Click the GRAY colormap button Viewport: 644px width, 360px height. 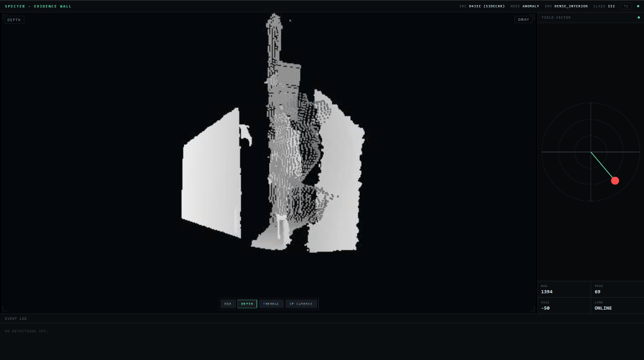pyautogui.click(x=523, y=20)
